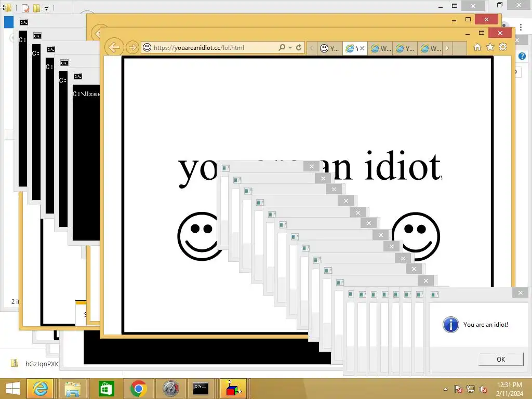532x399 pixels.
Task: Click the 'C:\User' prompt text in cmd
Action: click(87, 94)
